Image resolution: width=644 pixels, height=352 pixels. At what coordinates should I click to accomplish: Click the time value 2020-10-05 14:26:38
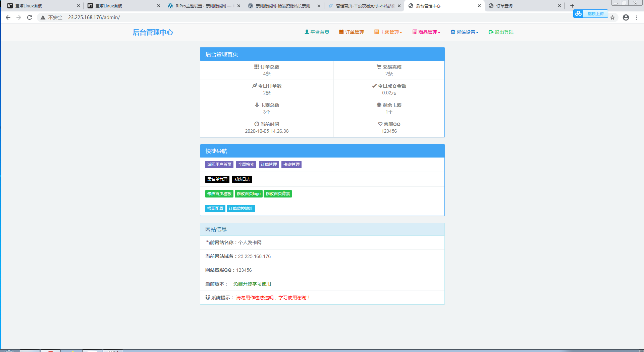coord(267,131)
